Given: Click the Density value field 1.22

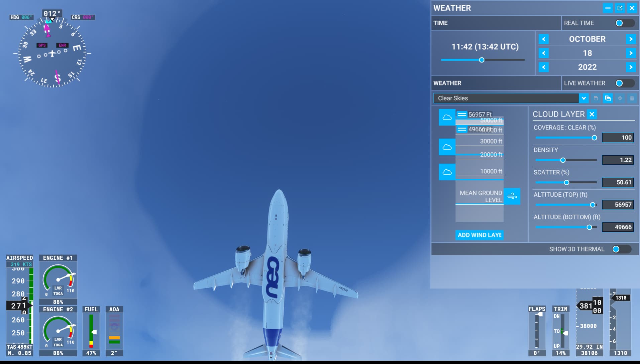Looking at the screenshot, I should 618,160.
